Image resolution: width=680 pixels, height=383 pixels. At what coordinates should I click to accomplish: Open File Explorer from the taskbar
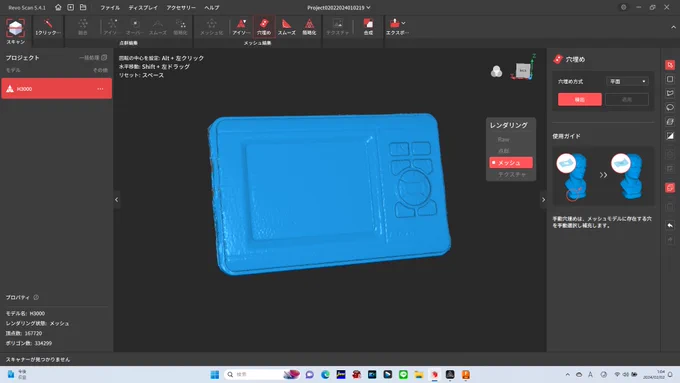[419, 375]
